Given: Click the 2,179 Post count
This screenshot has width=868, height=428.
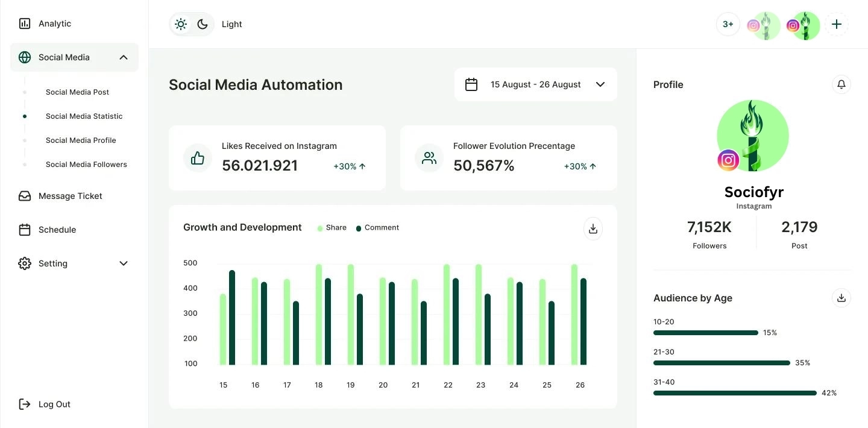Looking at the screenshot, I should 799,227.
